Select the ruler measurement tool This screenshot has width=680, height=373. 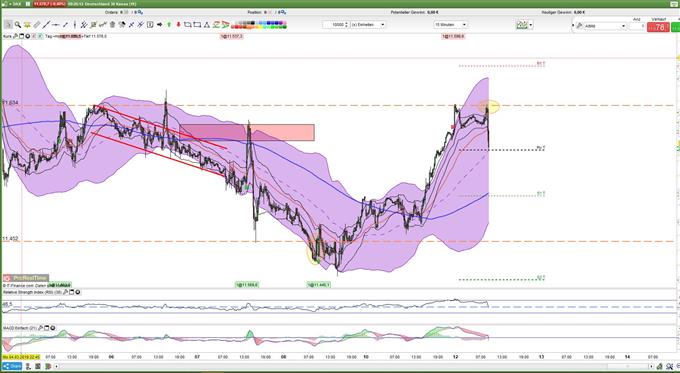click(x=37, y=25)
